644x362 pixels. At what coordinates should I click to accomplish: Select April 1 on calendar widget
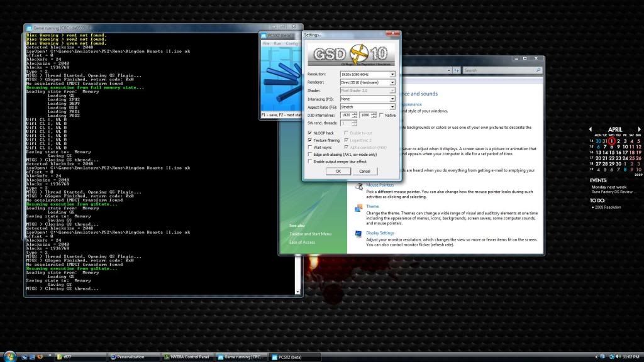coord(611,141)
